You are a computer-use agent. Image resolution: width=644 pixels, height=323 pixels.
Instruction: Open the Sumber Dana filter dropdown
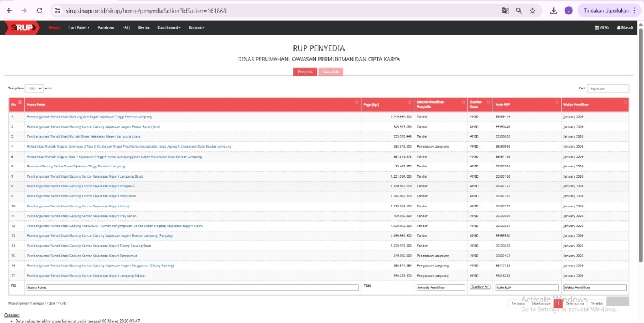click(479, 287)
